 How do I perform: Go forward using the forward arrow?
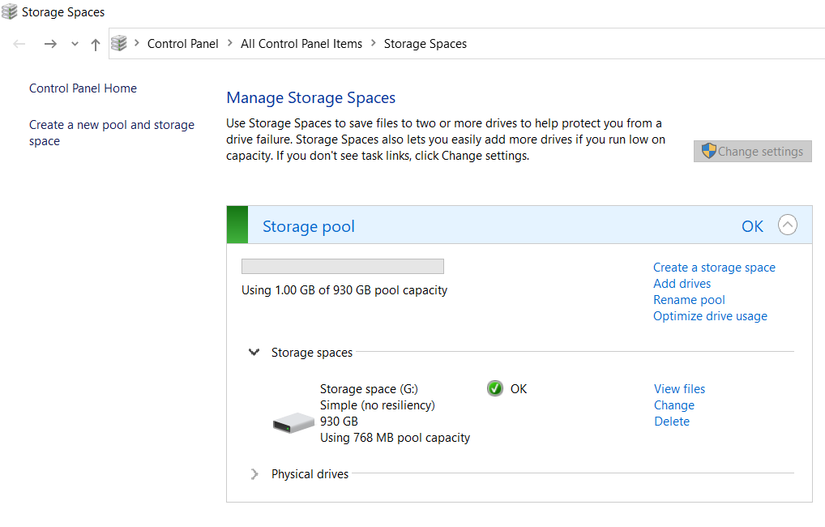click(x=51, y=44)
